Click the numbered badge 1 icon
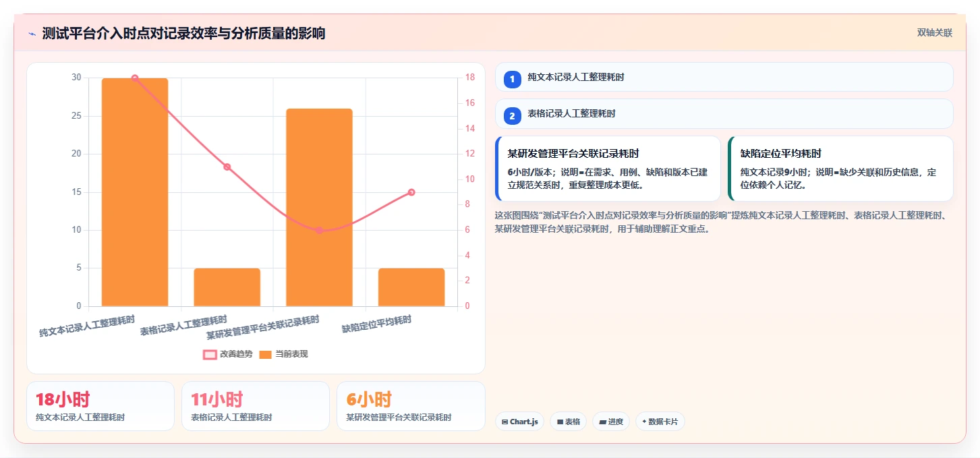Viewport: 980px width, 458px height. tap(512, 79)
